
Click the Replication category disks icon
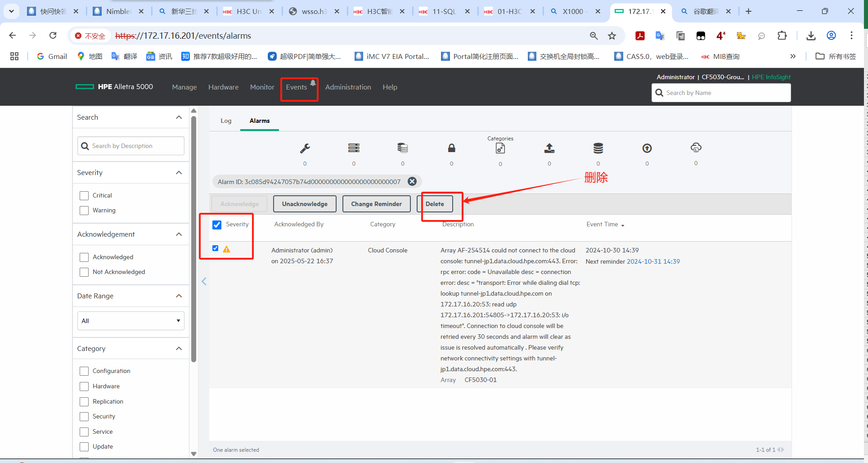tap(403, 148)
